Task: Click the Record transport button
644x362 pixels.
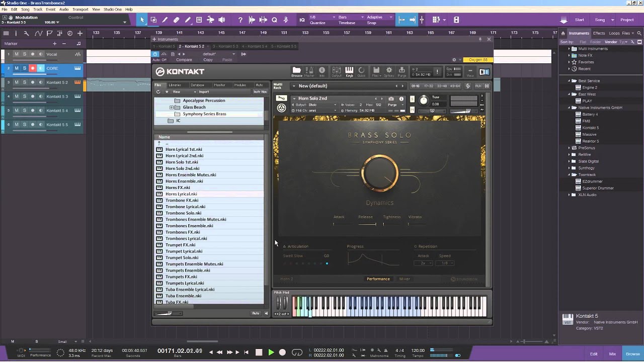Action: click(x=282, y=352)
